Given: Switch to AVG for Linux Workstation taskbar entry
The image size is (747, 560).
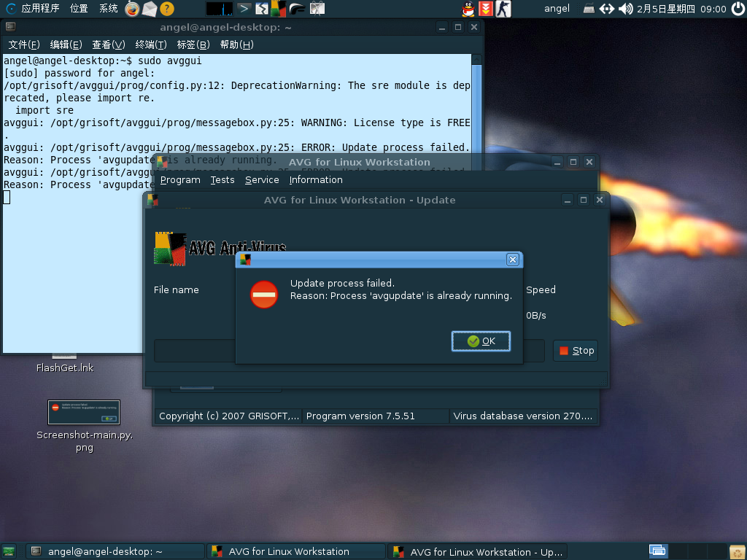Looking at the screenshot, I should [296, 551].
